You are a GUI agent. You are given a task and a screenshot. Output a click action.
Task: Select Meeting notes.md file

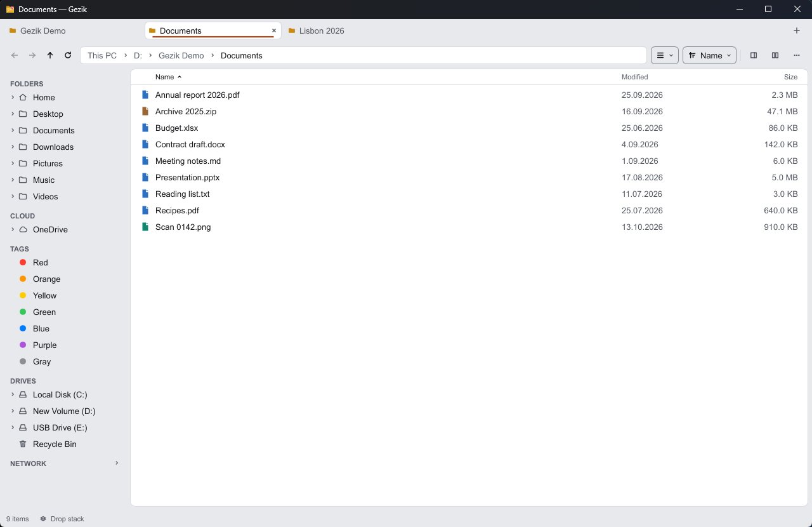click(x=469, y=161)
